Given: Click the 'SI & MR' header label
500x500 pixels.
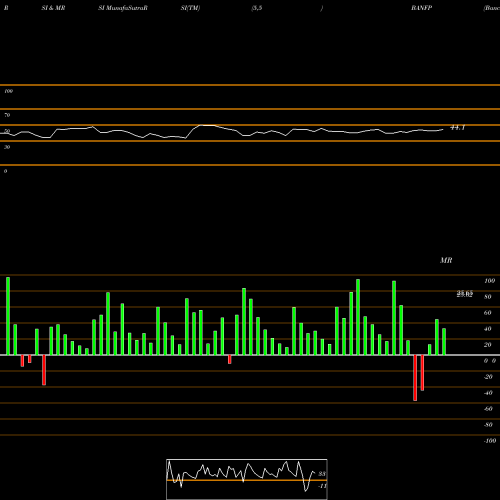Looking at the screenshot, I should pyautogui.click(x=53, y=8).
